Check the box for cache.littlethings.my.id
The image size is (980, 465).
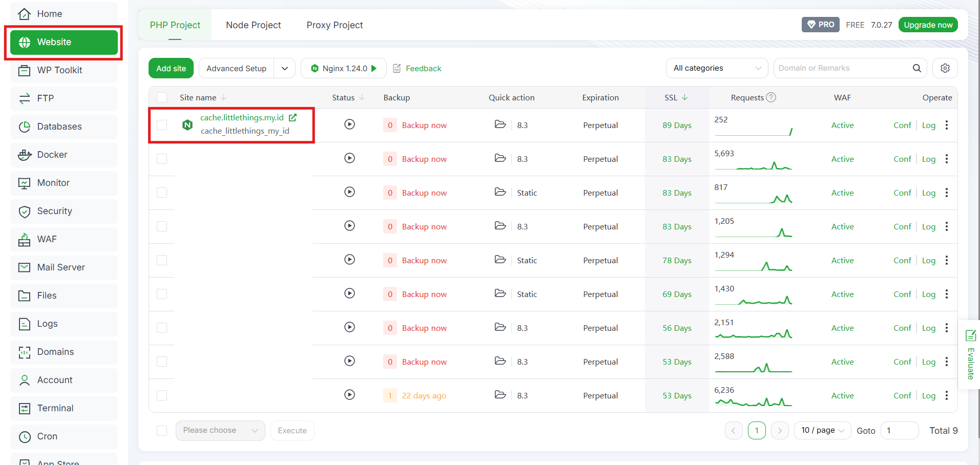pos(162,125)
